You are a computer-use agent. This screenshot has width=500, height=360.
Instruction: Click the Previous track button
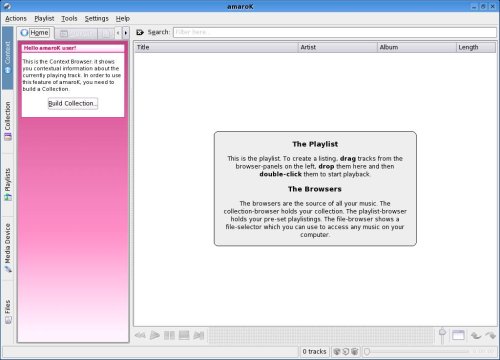tap(140, 335)
